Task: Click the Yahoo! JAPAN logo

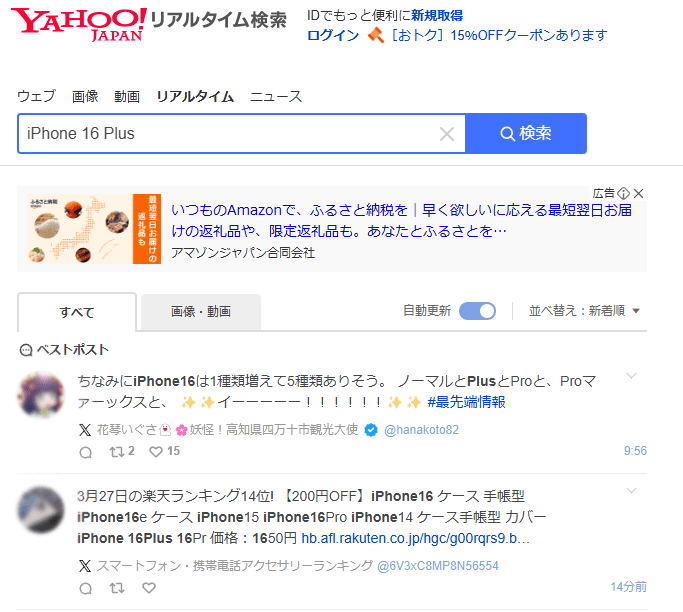Action: coord(79,24)
